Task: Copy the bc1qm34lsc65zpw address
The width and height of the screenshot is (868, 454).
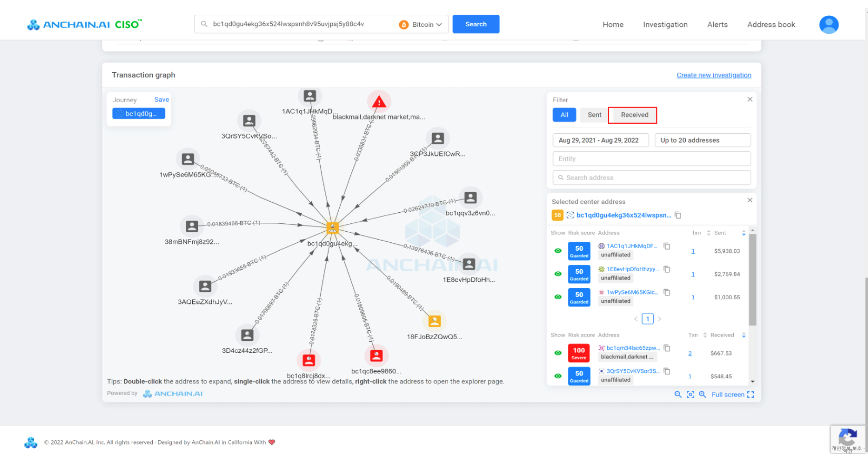Action: click(667, 348)
